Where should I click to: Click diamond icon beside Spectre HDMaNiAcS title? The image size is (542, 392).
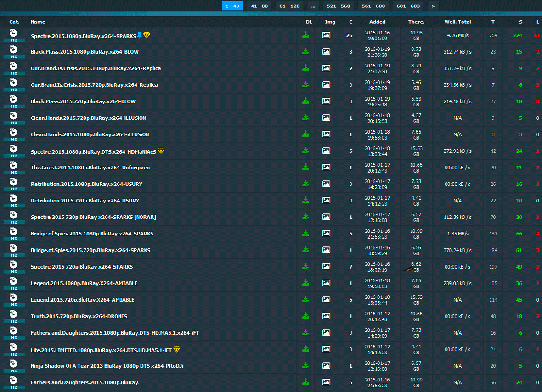pos(161,151)
